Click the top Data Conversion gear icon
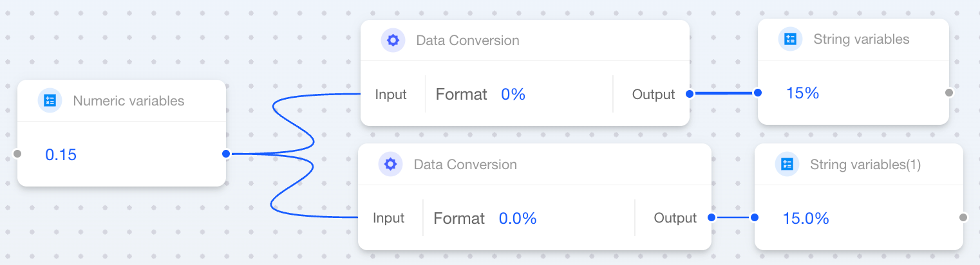Image resolution: width=980 pixels, height=265 pixels. [x=393, y=41]
